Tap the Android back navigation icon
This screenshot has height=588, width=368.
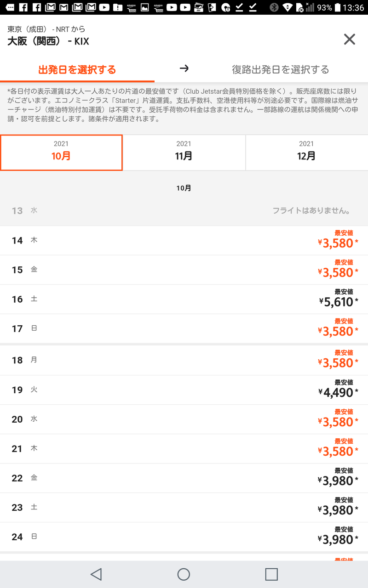(x=96, y=574)
